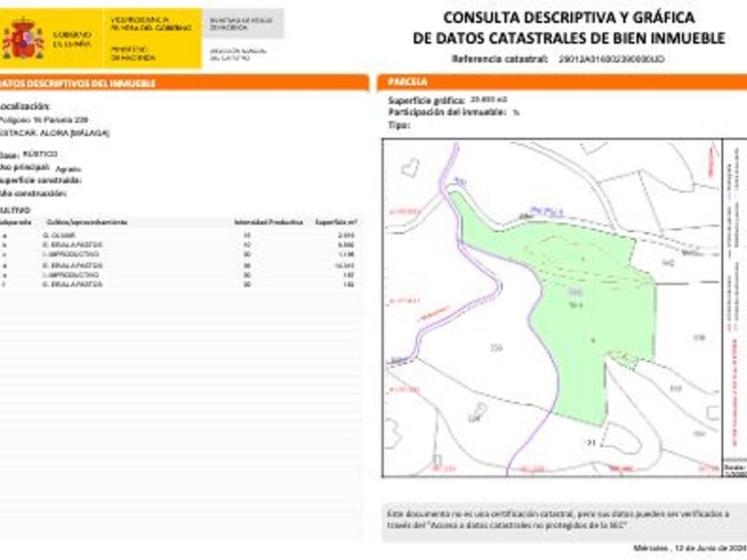Select the 'ALORA [MÁLAGA]' location line
This screenshot has height=560, width=747.
[54, 132]
